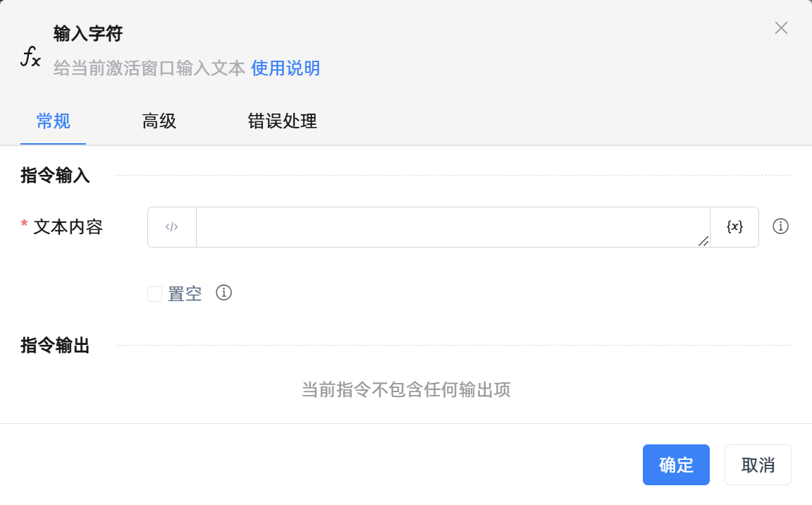This screenshot has height=505, width=812.
Task: Switch to the 高级 tab
Action: click(x=159, y=121)
